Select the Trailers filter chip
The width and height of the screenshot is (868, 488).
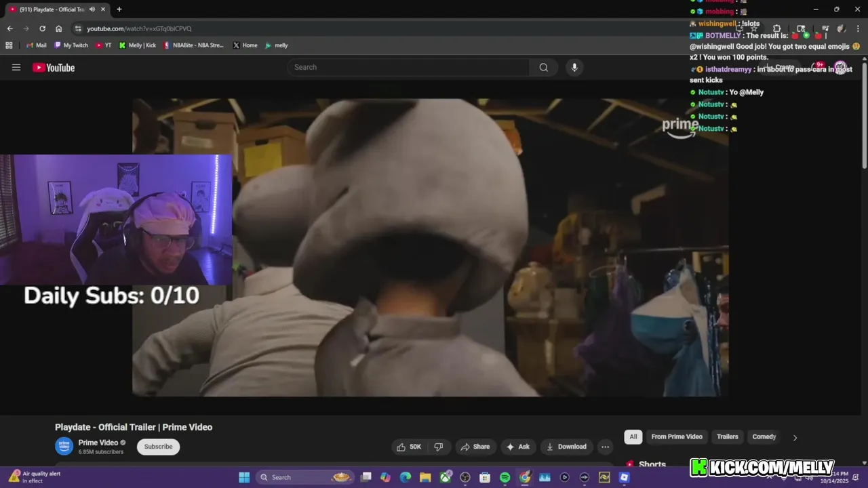tap(728, 436)
